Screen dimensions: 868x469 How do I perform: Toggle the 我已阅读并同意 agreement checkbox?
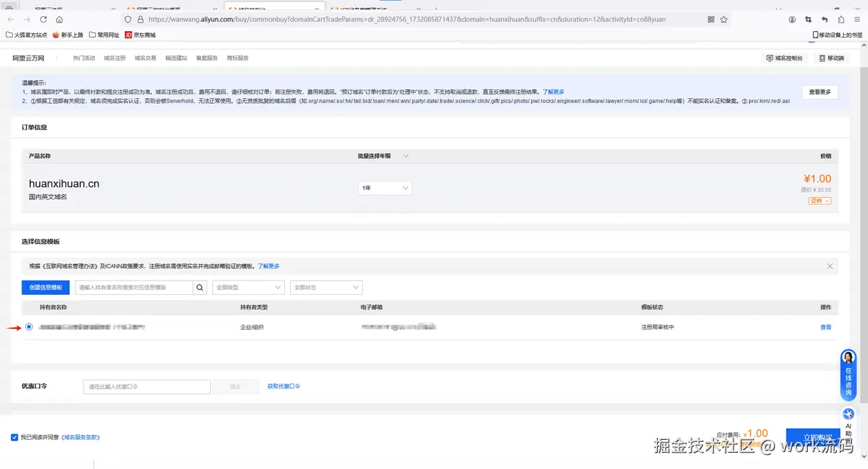pos(14,437)
